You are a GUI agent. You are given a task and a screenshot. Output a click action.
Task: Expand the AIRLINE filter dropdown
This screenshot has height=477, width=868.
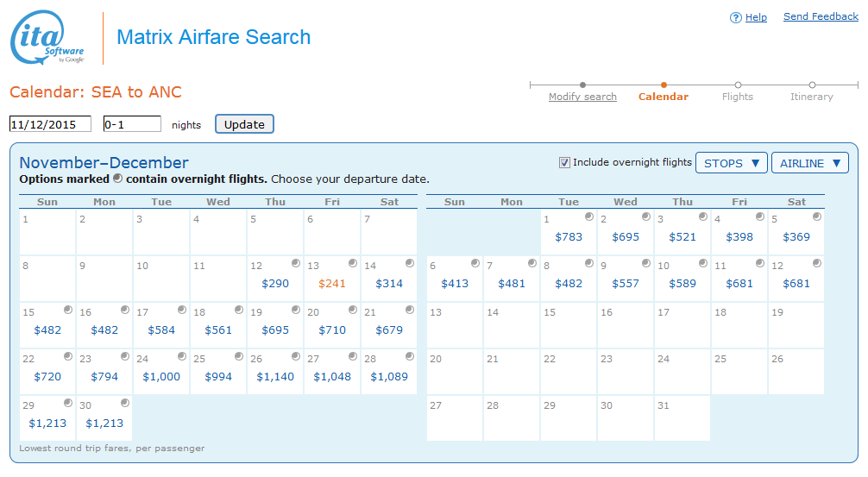tap(809, 163)
